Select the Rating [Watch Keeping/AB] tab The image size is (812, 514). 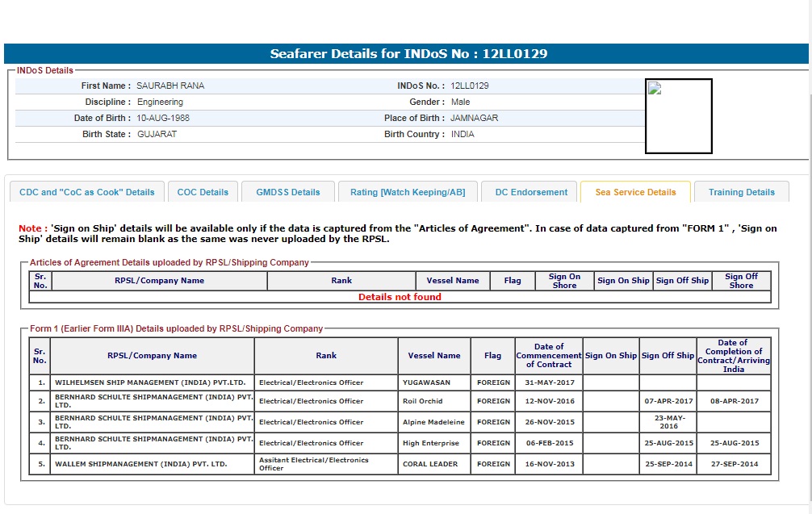[x=408, y=192]
